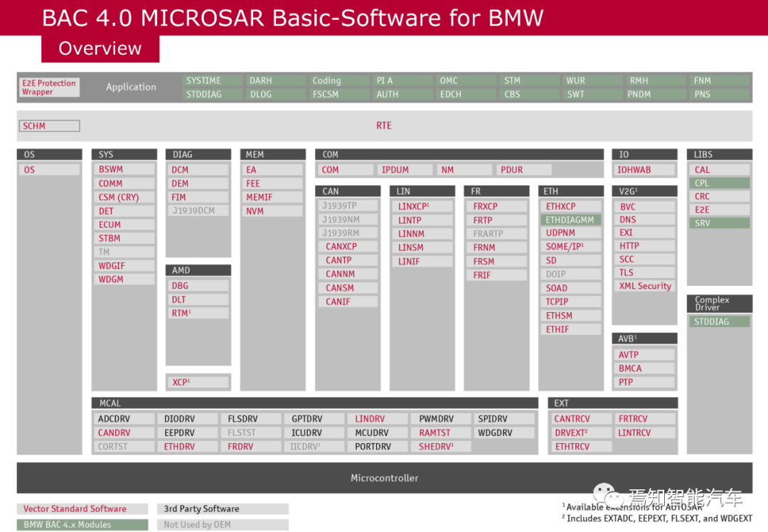This screenshot has height=532, width=768.
Task: Select the FRARTP module
Action: pos(496,234)
